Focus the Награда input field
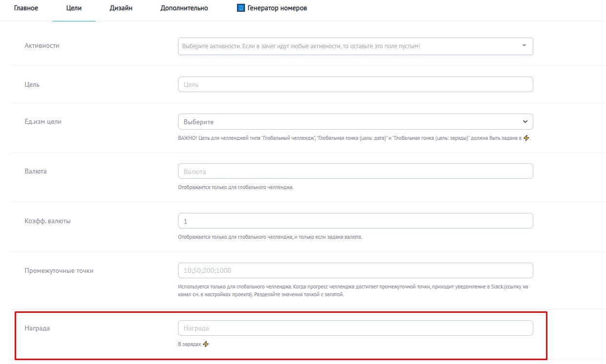 355,328
